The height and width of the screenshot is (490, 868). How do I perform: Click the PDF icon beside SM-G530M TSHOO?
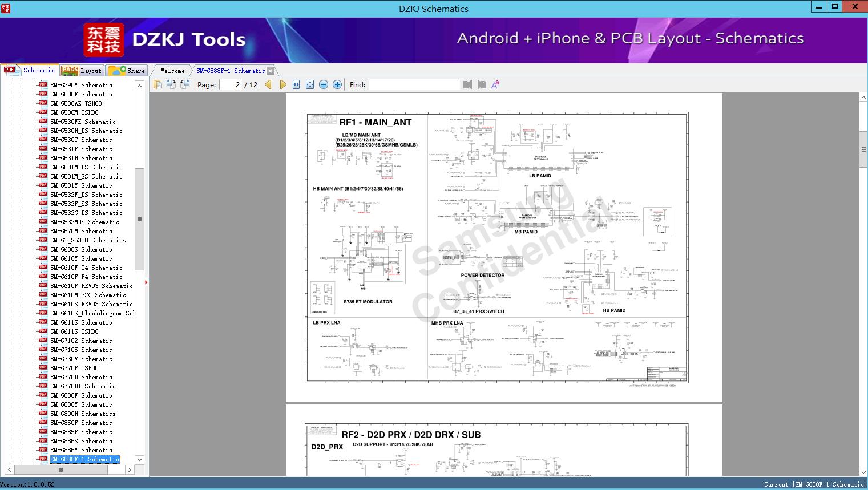43,112
